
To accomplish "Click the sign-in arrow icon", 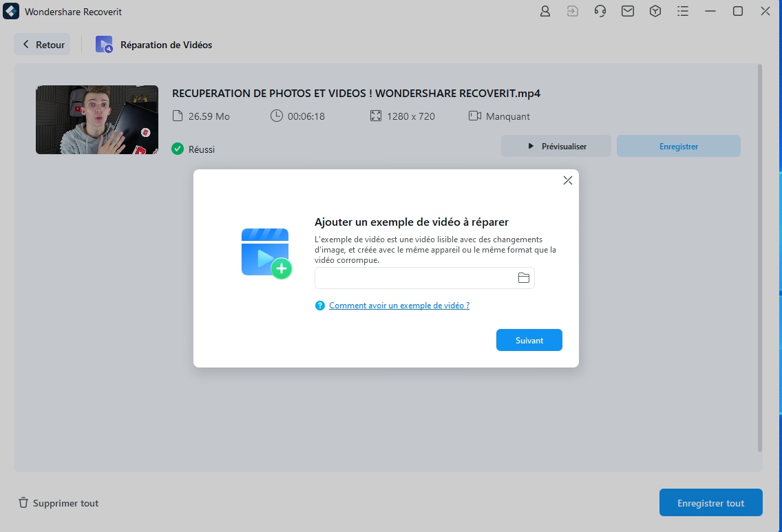I will (573, 11).
